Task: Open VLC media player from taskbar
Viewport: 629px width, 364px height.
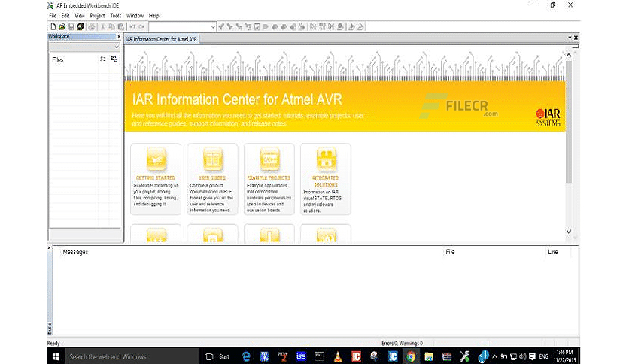Action: [x=338, y=356]
